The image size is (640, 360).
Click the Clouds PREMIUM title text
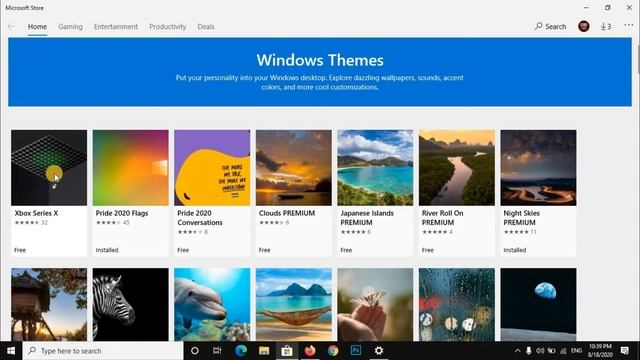point(287,213)
